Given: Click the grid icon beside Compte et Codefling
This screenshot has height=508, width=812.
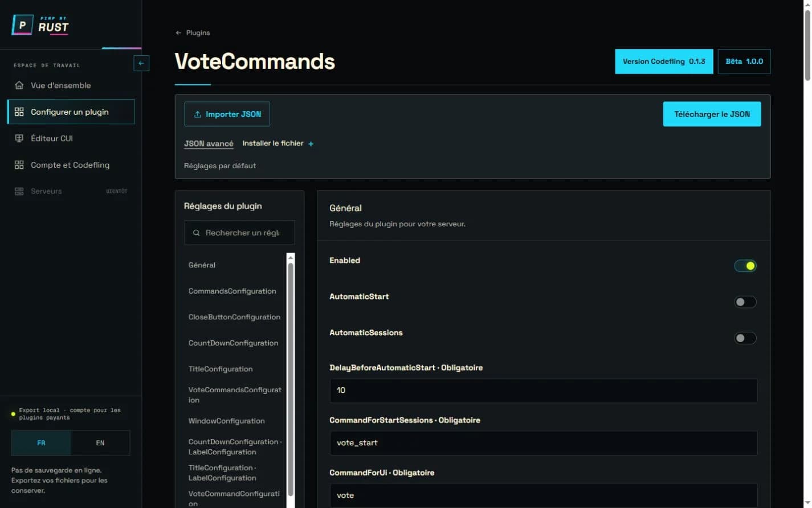Looking at the screenshot, I should click(x=19, y=165).
